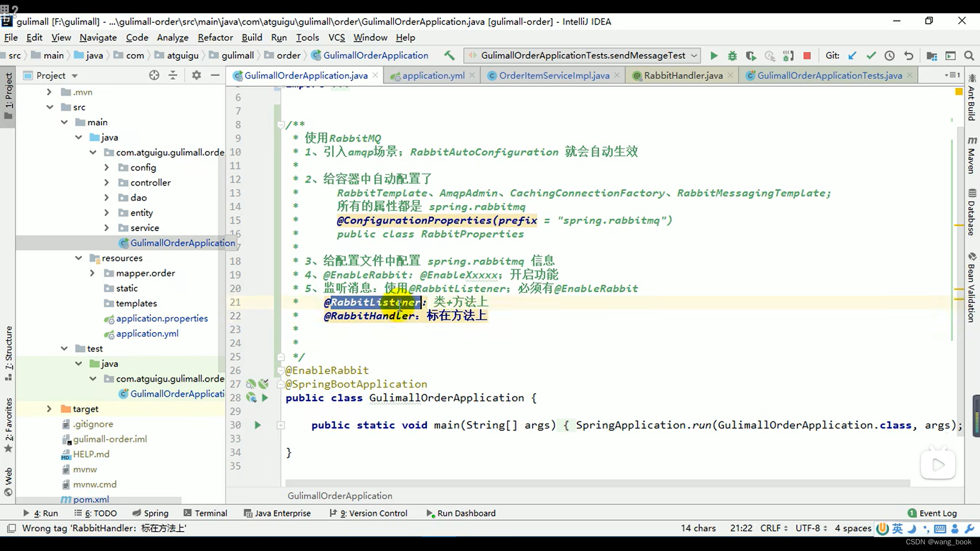Screen dimensions: 980x551
Task: Collapse the src folder
Action: click(50, 107)
